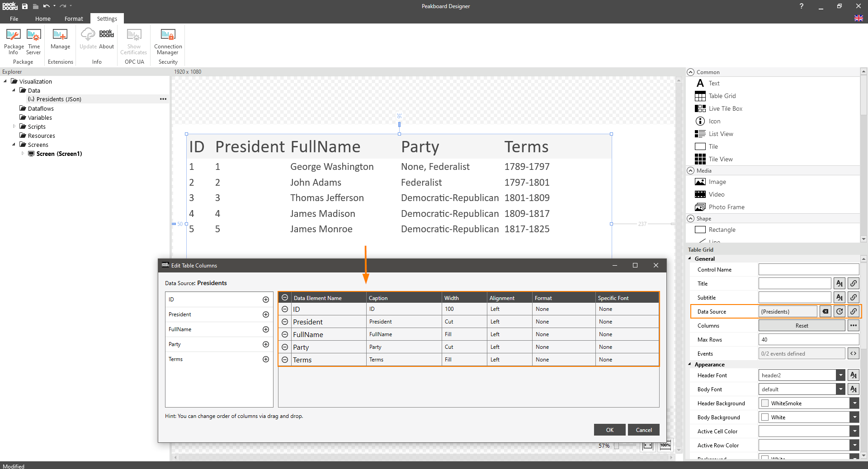Open the About Peakboard info
The height and width of the screenshot is (469, 868).
[107, 40]
